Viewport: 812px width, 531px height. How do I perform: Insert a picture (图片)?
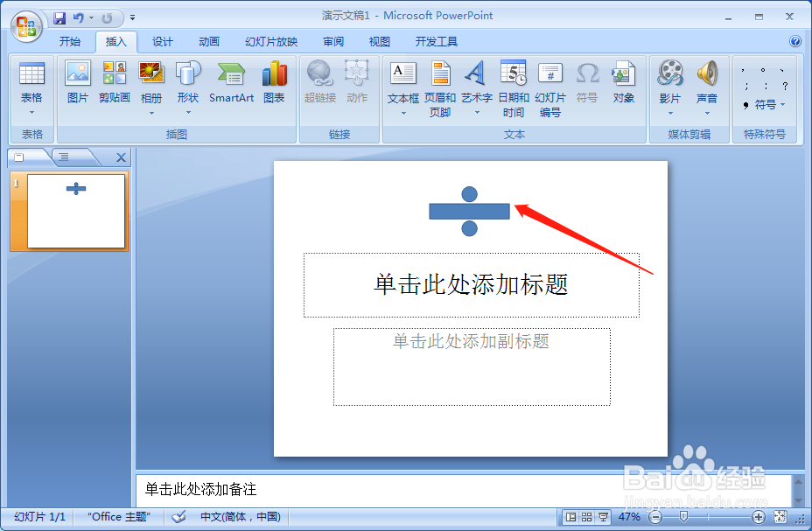click(78, 82)
